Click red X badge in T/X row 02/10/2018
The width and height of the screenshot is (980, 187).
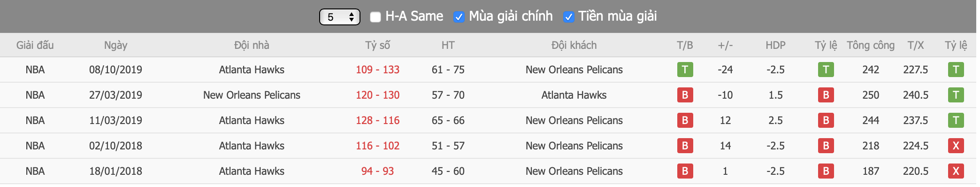(956, 146)
